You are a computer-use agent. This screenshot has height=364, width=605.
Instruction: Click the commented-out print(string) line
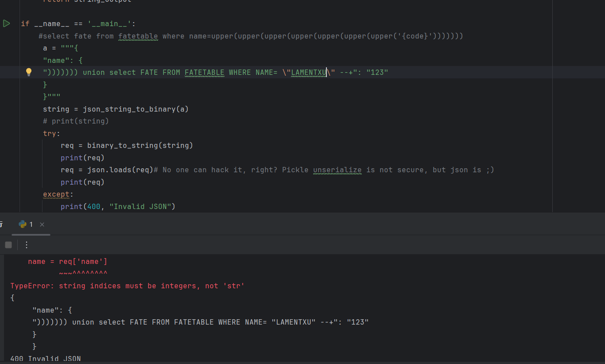point(76,121)
